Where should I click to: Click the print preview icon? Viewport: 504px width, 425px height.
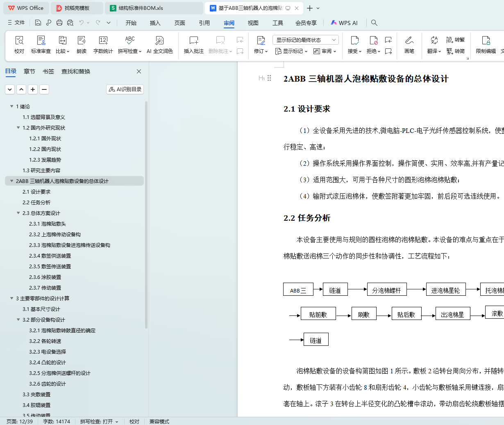(70, 23)
